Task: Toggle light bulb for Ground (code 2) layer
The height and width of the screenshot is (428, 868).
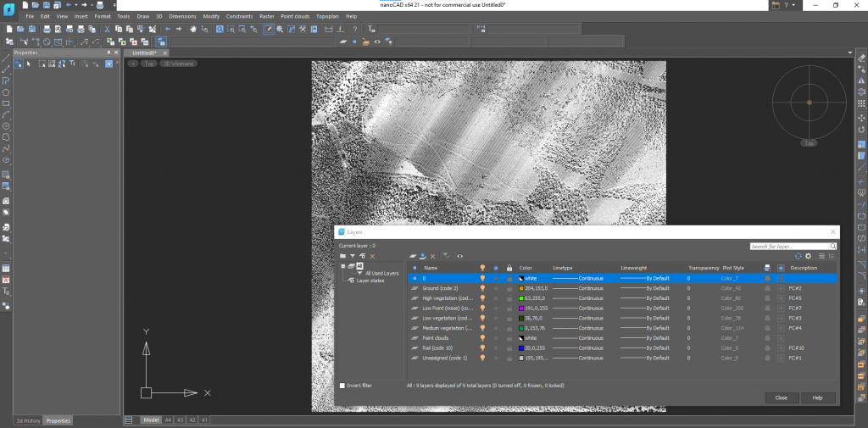Action: 482,288
